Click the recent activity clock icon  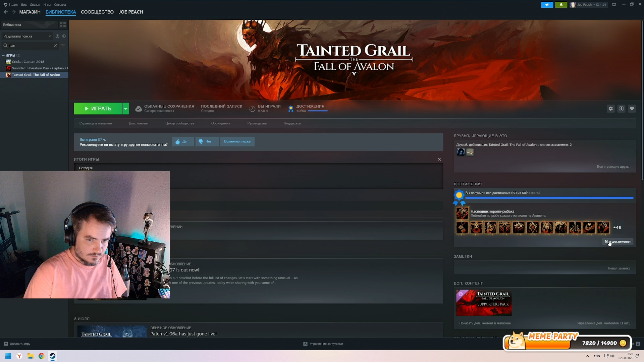coord(57,36)
